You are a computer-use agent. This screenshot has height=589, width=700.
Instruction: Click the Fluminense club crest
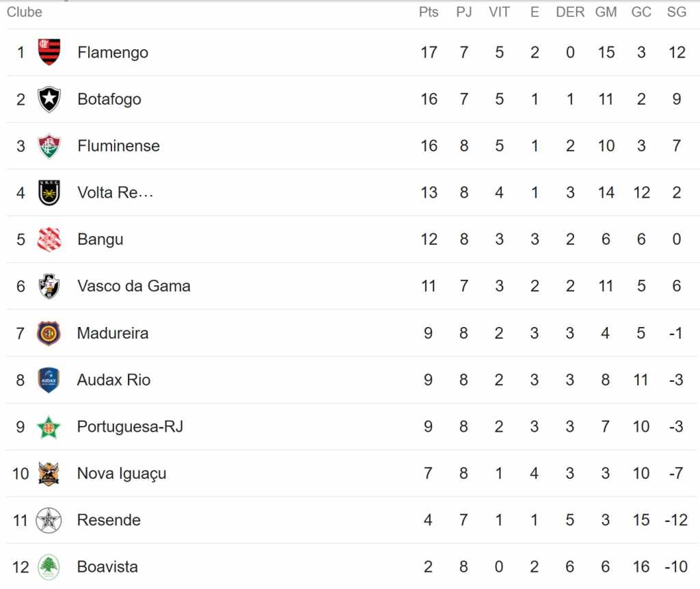pos(49,146)
